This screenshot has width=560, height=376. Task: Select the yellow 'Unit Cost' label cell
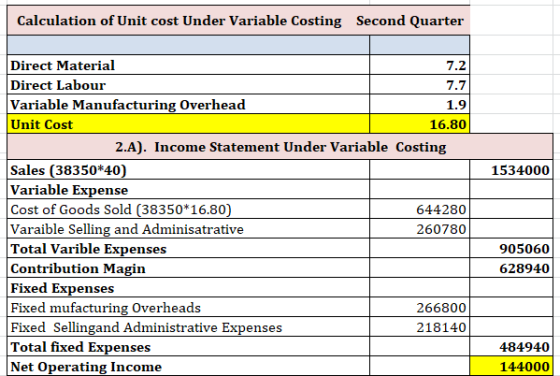[x=188, y=124]
